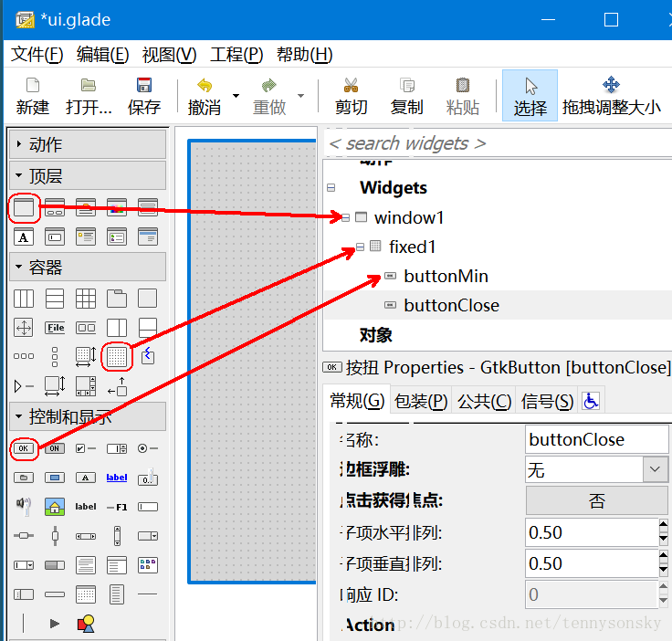Collapse the Widgets tree group

tap(331, 188)
